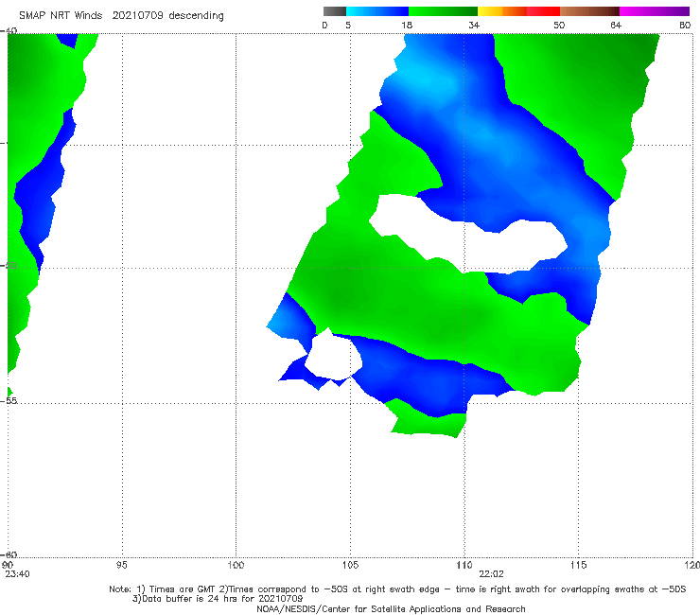The image size is (700, 615).
Task: Click the gray segment of the wind colorbar
Action: tap(335, 11)
